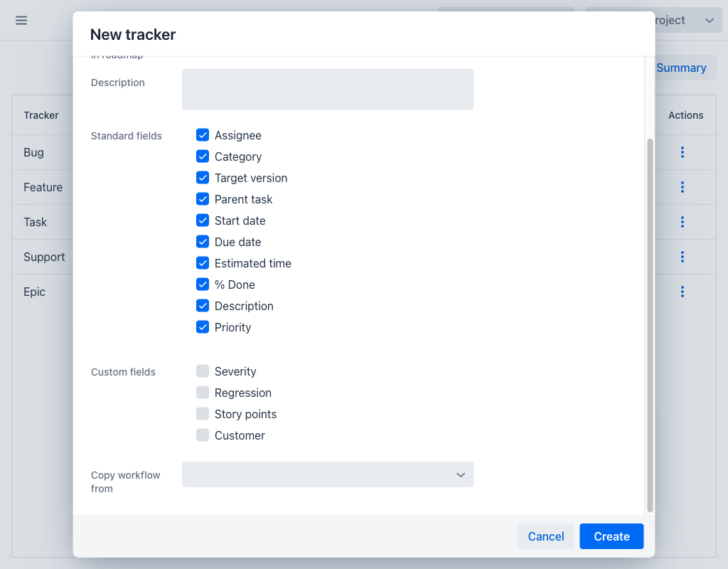Open the hamburger menu icon
This screenshot has height=569, width=728.
coord(21,21)
